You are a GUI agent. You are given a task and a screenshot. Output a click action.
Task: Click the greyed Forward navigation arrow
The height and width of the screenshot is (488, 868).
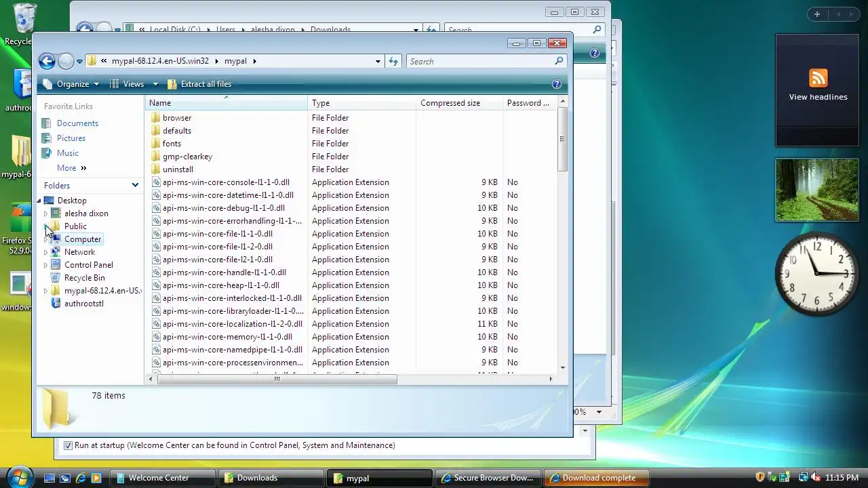tap(66, 62)
